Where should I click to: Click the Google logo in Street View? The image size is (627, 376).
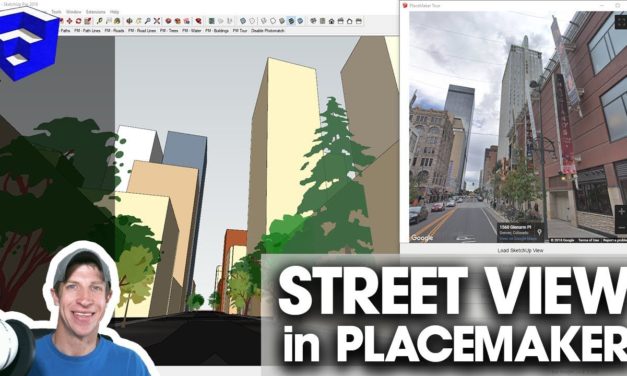tap(422, 238)
